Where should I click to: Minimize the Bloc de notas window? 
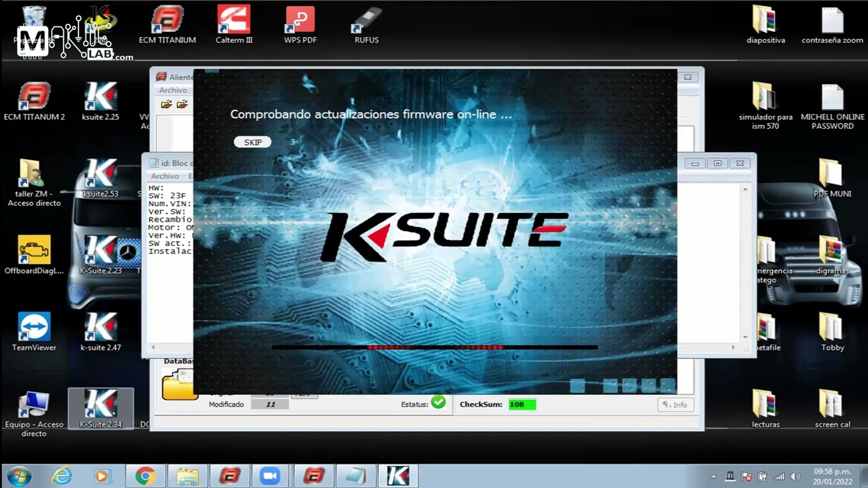[x=694, y=163]
